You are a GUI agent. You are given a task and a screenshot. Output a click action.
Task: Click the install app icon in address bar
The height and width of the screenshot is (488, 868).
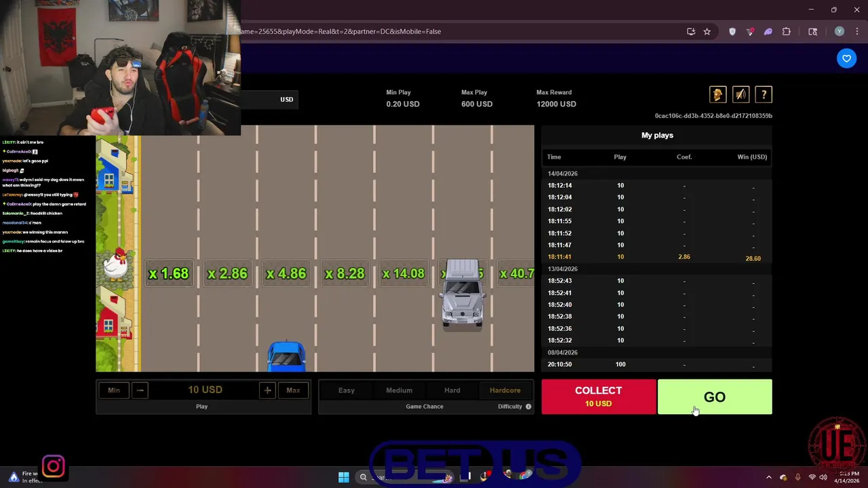point(691,31)
